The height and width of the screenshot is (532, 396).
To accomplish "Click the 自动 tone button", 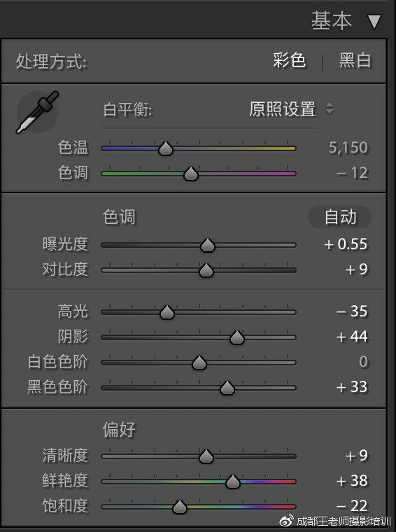I will (x=340, y=217).
